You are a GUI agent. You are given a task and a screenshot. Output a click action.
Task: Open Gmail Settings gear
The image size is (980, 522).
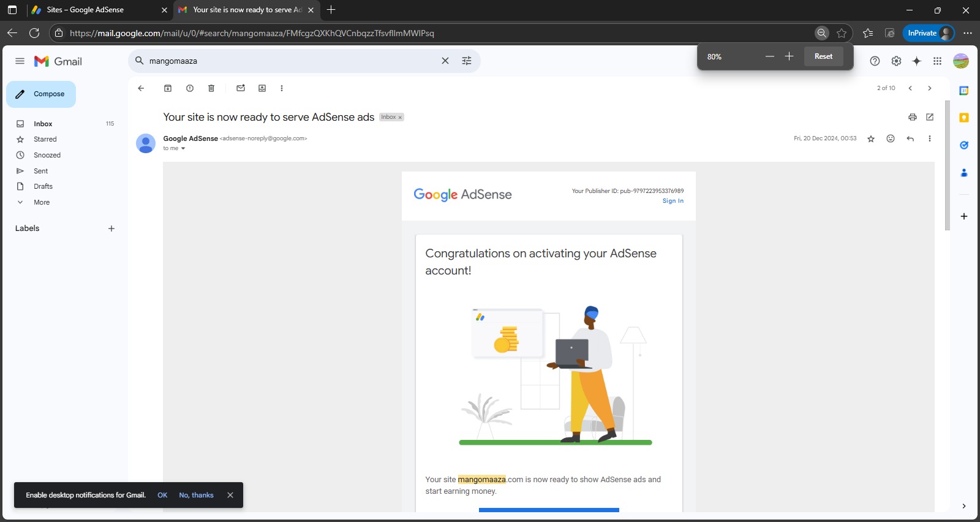[896, 61]
